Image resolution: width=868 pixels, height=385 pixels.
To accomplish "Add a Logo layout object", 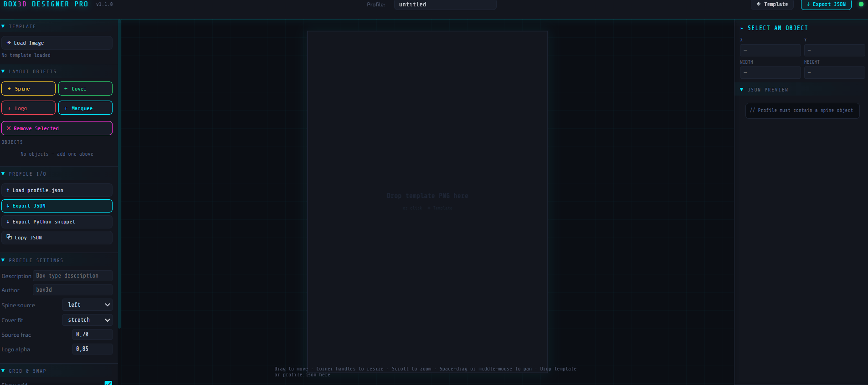I will pos(28,108).
